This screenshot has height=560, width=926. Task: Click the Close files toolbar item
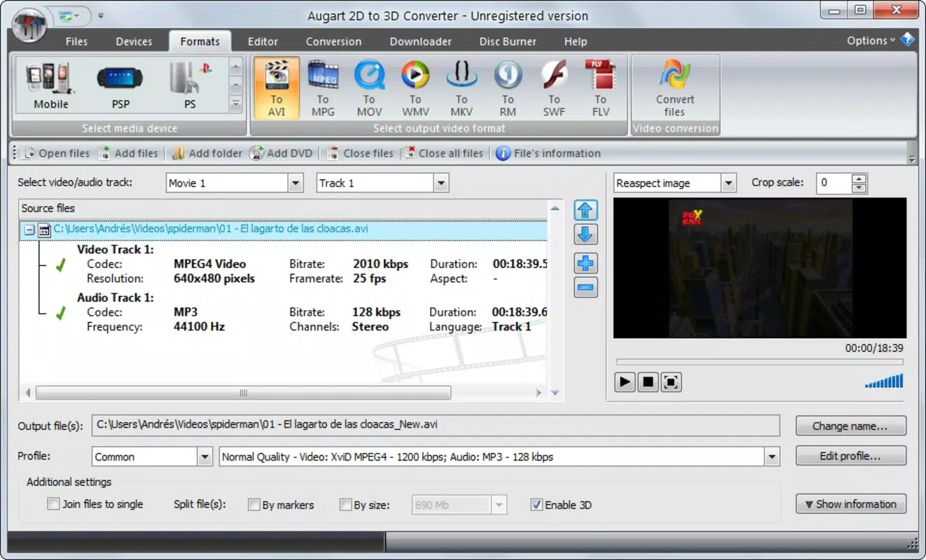(359, 153)
